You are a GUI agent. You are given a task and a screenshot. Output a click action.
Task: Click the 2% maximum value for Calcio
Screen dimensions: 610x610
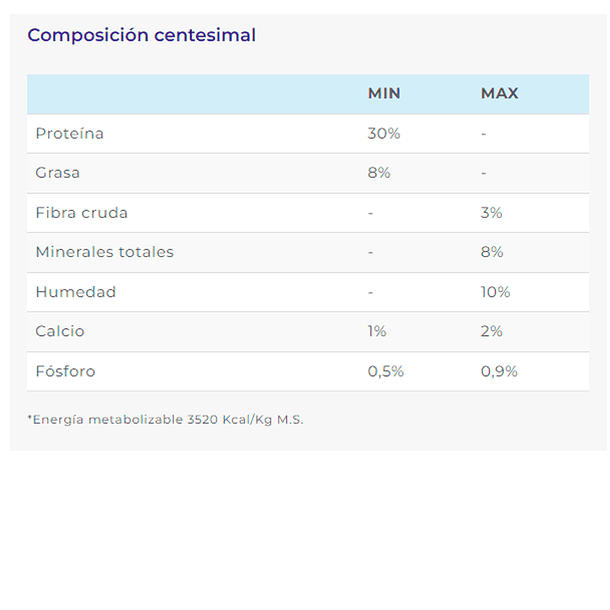coord(491,331)
